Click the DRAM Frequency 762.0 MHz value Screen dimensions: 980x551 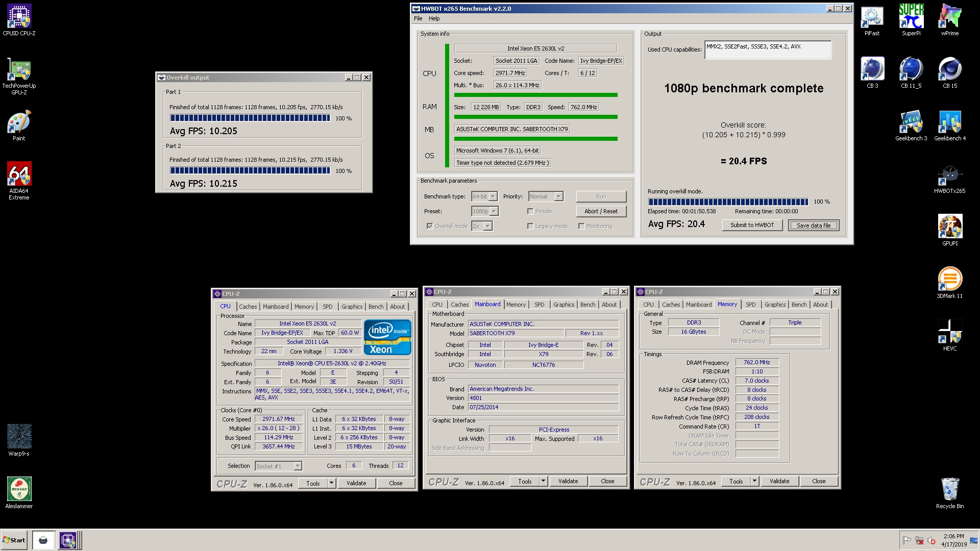[757, 362]
